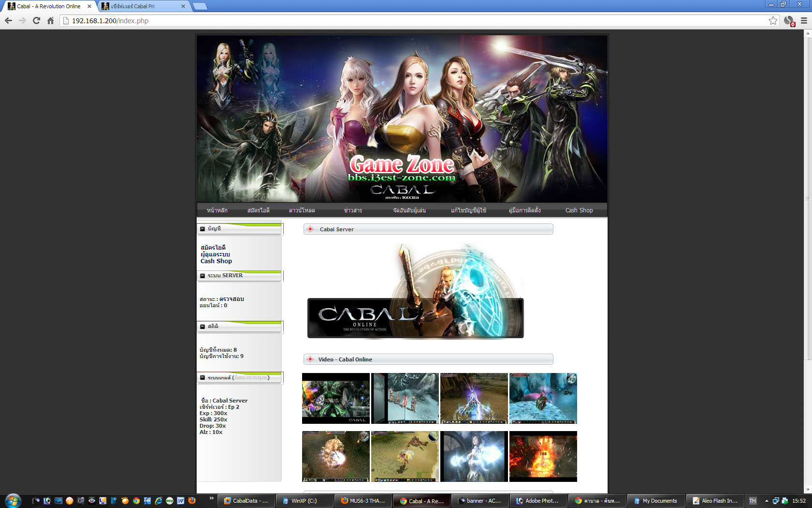Image resolution: width=812 pixels, height=508 pixels.
Task: Open ข่าวสาร in the site navigation
Action: tap(353, 210)
